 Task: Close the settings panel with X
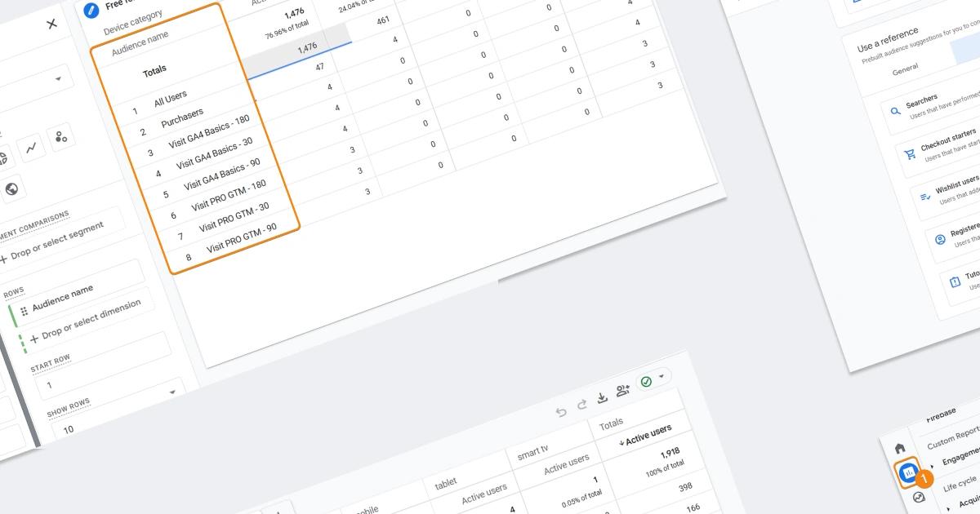(52, 24)
